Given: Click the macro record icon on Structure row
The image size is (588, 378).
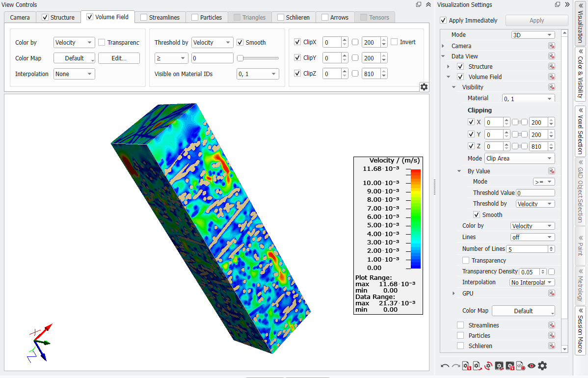Looking at the screenshot, I should point(552,66).
